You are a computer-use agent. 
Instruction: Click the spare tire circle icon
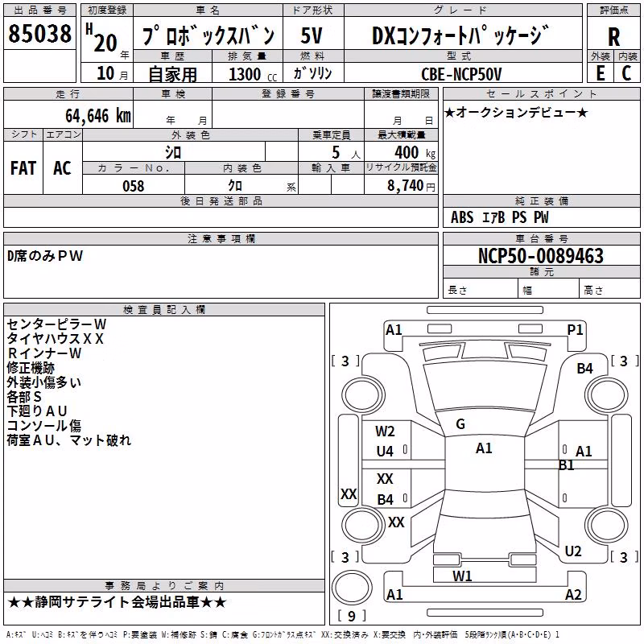coord(352,588)
